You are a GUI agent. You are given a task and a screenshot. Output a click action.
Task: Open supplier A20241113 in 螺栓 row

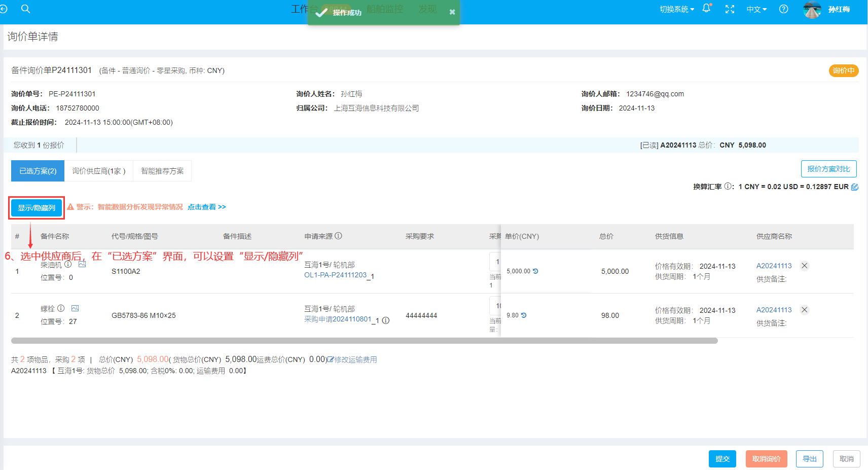774,310
